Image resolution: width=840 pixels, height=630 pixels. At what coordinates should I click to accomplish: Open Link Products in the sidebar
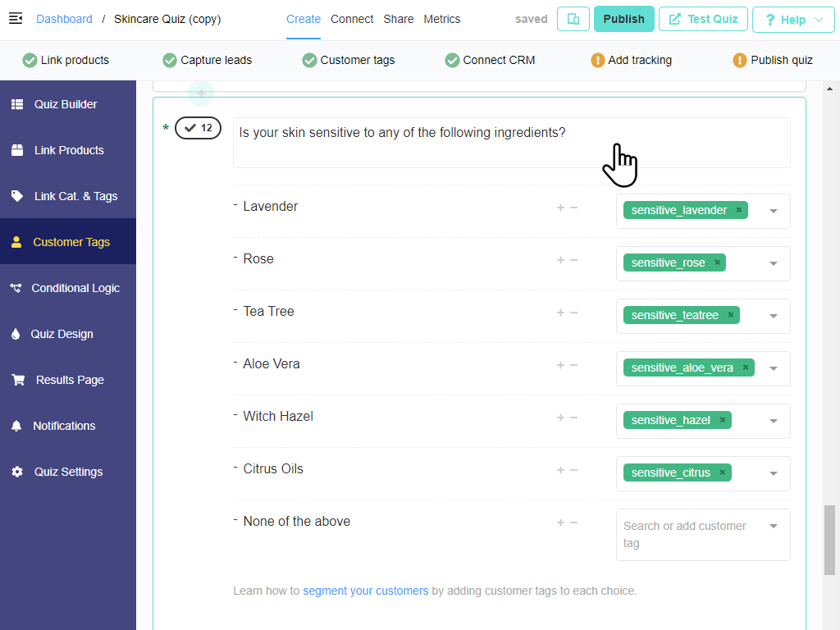68,150
